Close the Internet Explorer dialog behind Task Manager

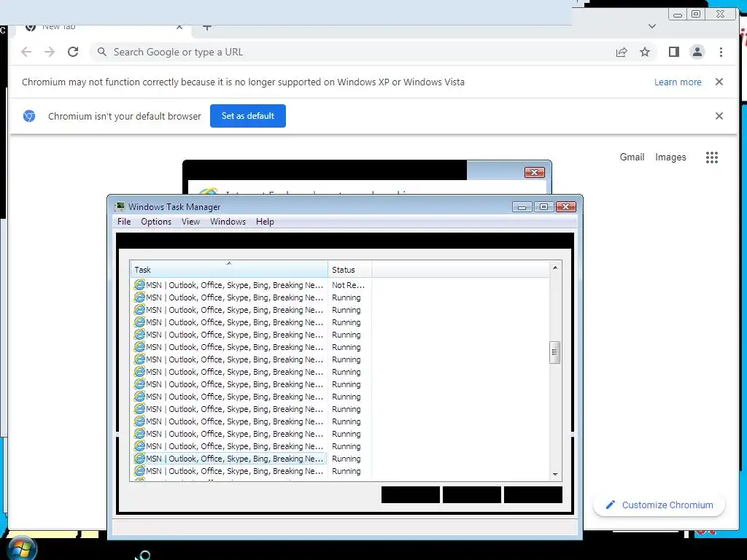click(x=535, y=172)
